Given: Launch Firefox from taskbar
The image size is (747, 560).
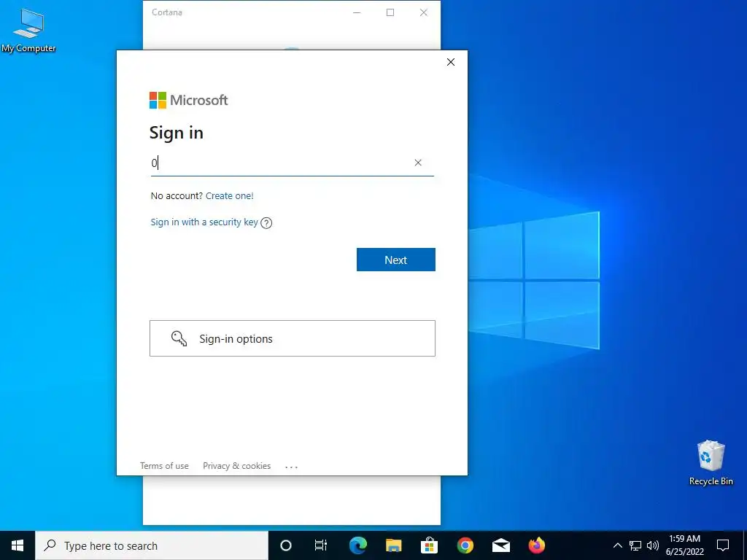Looking at the screenshot, I should pyautogui.click(x=536, y=545).
